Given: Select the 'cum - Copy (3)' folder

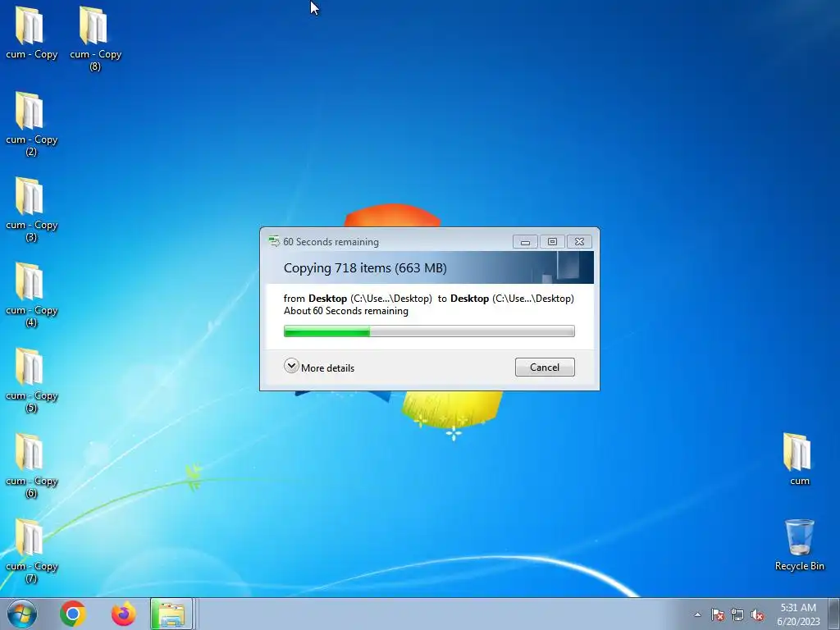Looking at the screenshot, I should tap(31, 209).
